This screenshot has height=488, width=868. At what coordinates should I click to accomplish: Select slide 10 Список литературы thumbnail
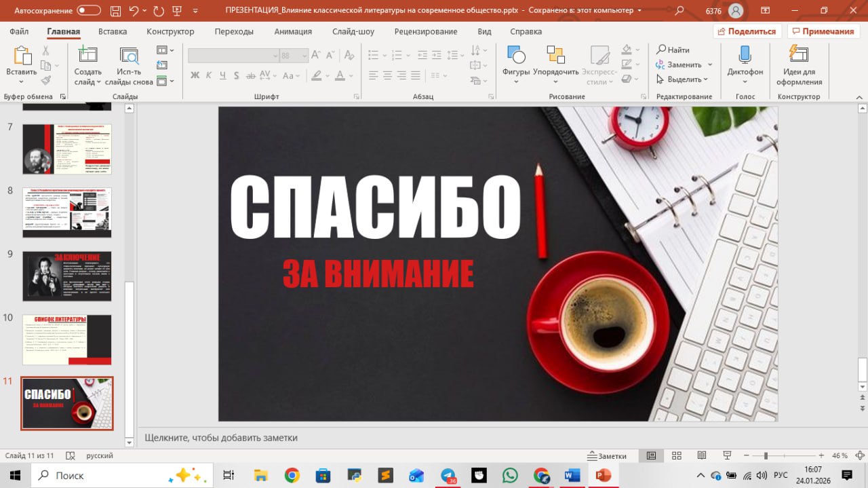(66, 340)
